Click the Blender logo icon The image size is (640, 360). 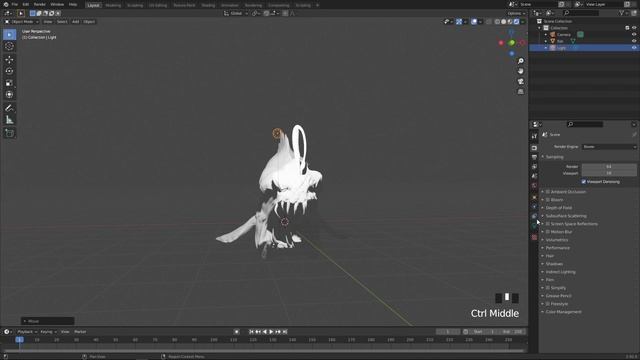[x=6, y=4]
